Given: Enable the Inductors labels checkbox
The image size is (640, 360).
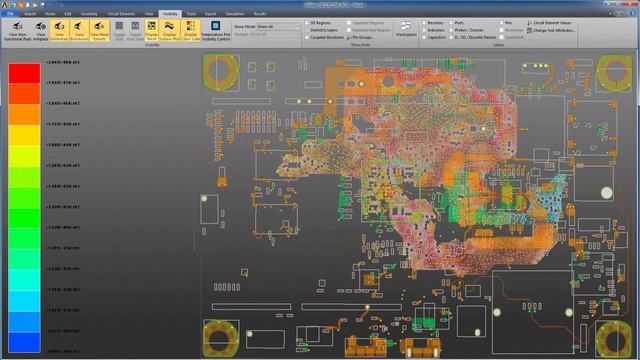Looking at the screenshot, I should click(424, 30).
